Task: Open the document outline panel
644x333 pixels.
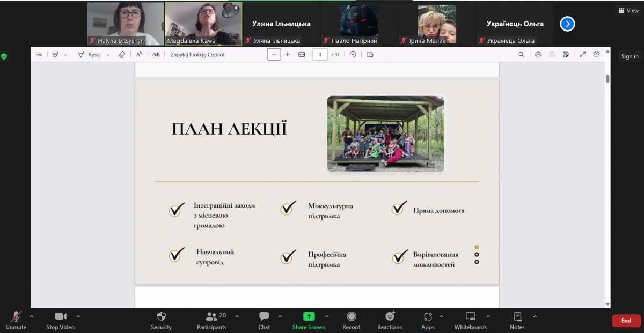Action: pyautogui.click(x=39, y=54)
